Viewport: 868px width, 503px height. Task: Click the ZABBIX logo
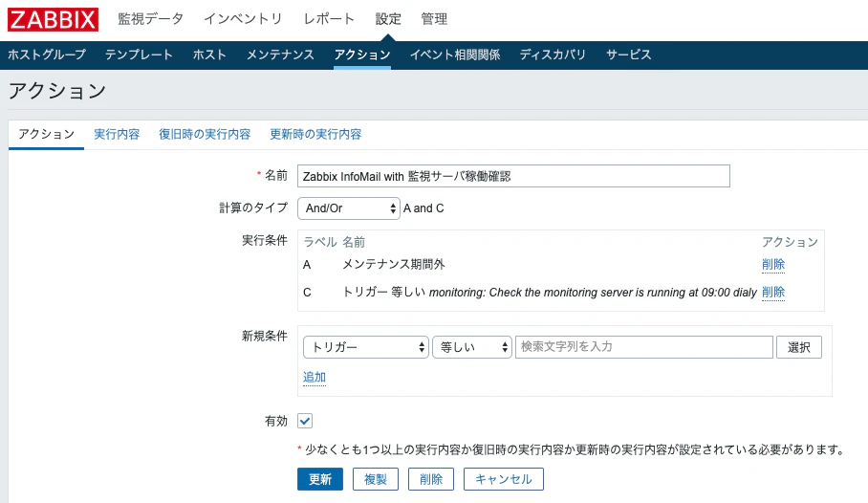tap(54, 19)
